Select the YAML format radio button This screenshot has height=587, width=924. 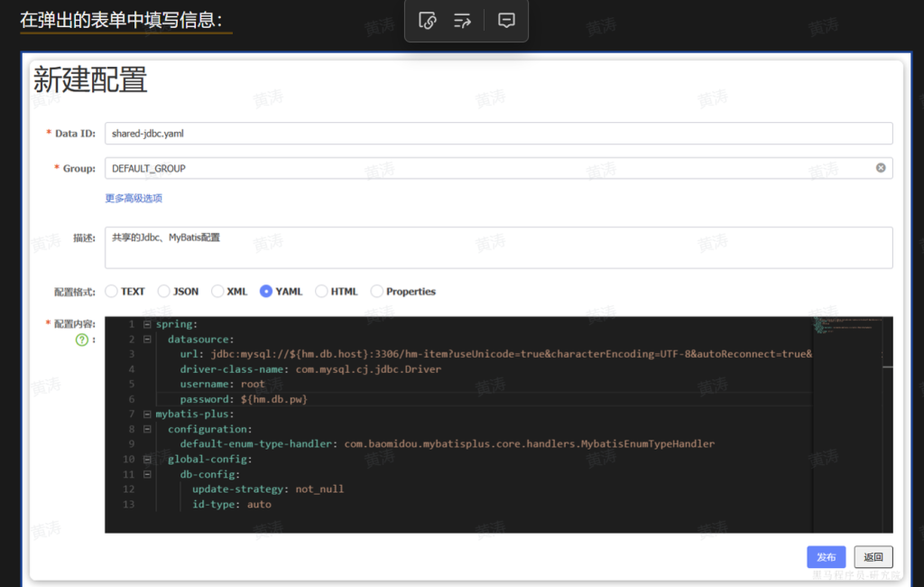click(x=266, y=292)
